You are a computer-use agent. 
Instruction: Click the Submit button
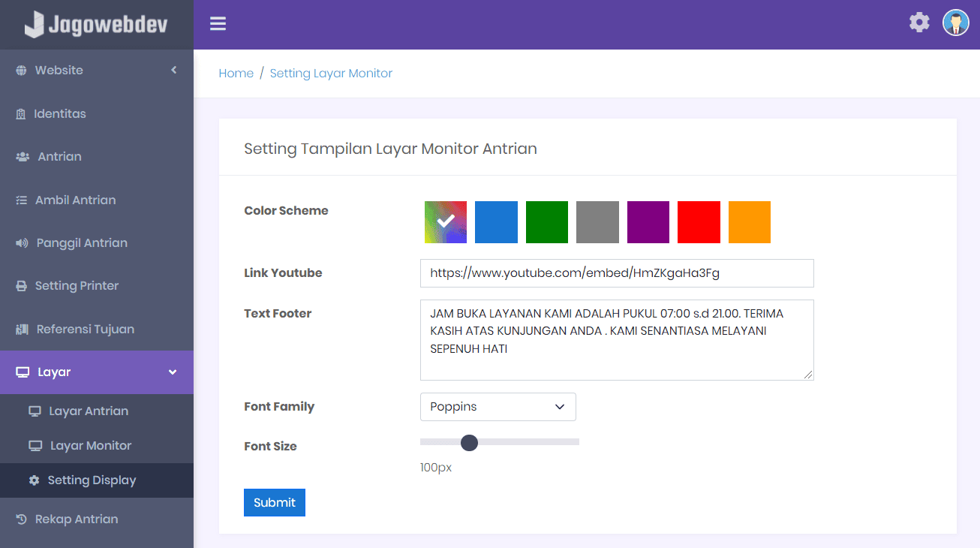[x=274, y=503]
